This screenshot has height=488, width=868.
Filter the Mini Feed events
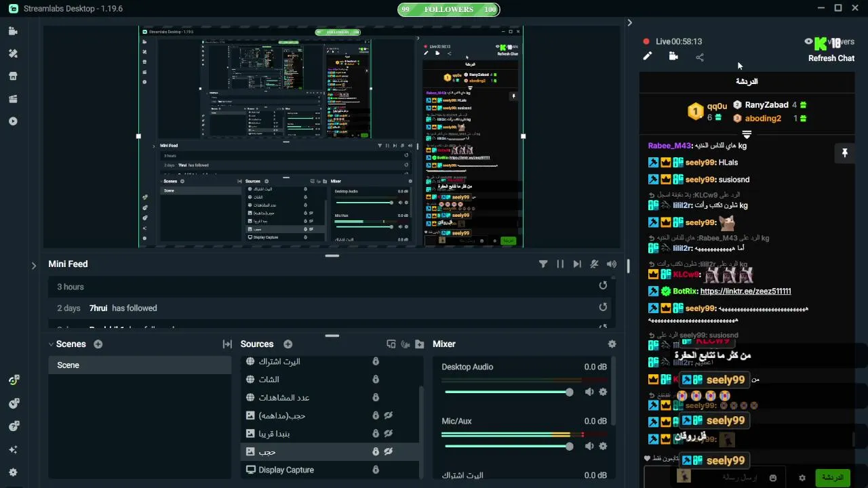[x=543, y=264]
